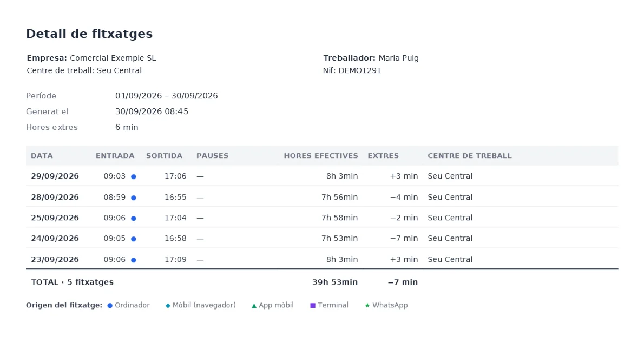Image resolution: width=644 pixels, height=342 pixels.
Task: Click the Terminal purple square icon
Action: [x=313, y=305]
